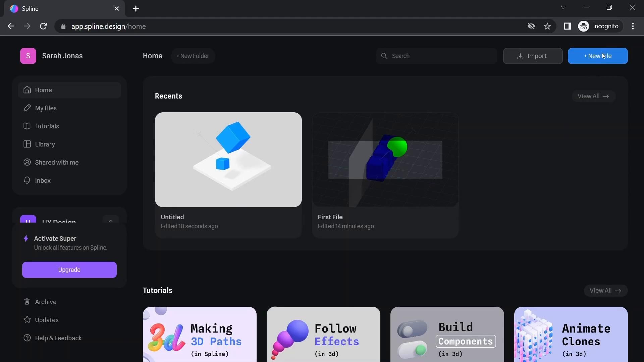Image resolution: width=644 pixels, height=362 pixels.
Task: Open the First File thumbnail
Action: coord(385,160)
